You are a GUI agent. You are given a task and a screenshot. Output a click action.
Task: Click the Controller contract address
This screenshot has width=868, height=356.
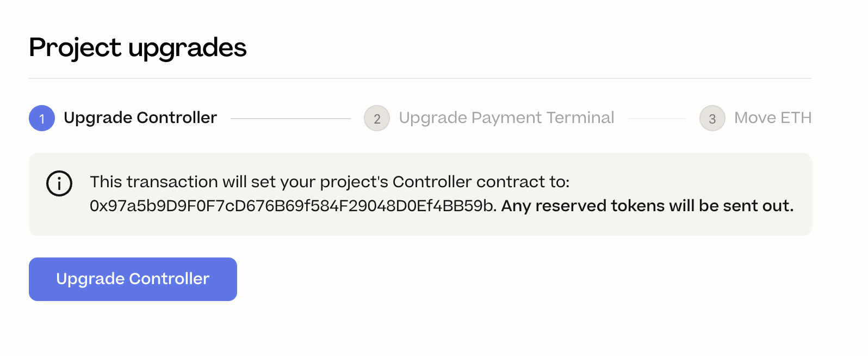pyautogui.click(x=292, y=206)
